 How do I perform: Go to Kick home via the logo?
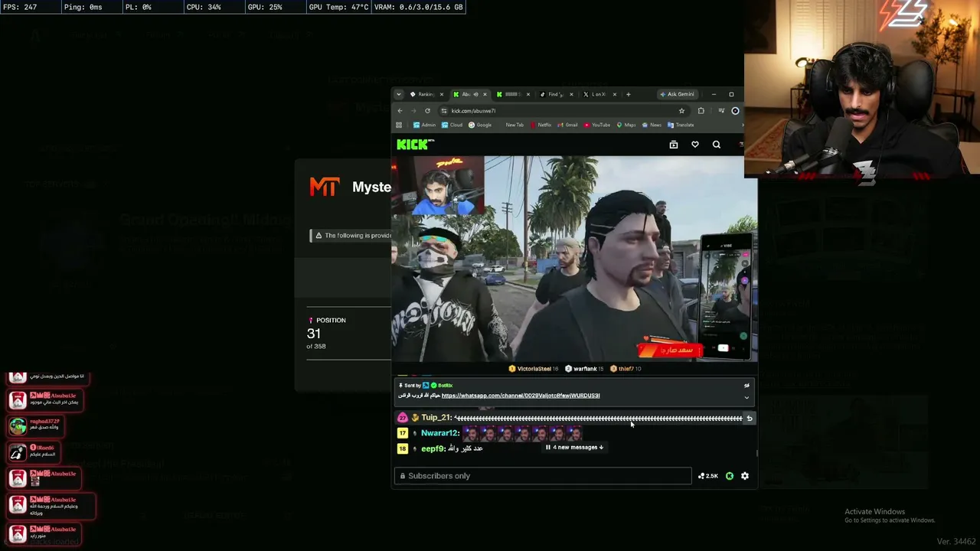click(416, 145)
